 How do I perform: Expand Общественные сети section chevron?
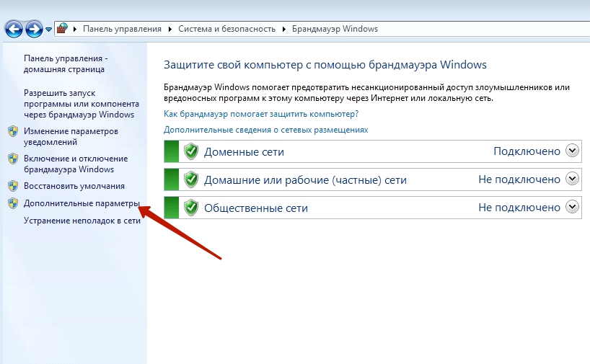pos(572,206)
